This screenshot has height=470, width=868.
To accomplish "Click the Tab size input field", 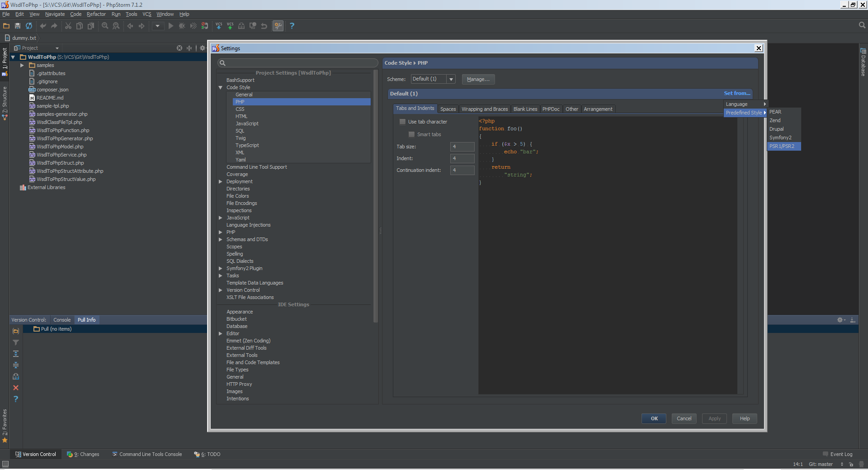I will pyautogui.click(x=462, y=147).
